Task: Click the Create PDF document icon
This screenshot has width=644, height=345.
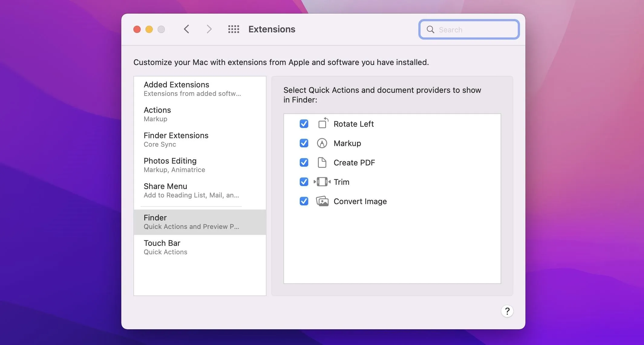Action: (322, 162)
